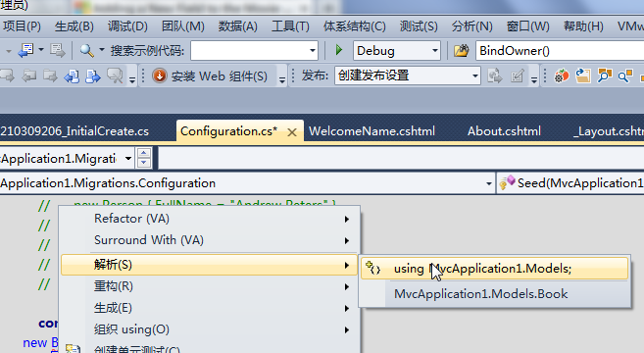This screenshot has height=353, width=644.
Task: Click the Navigate Backward toolbar icon
Action: point(25,51)
